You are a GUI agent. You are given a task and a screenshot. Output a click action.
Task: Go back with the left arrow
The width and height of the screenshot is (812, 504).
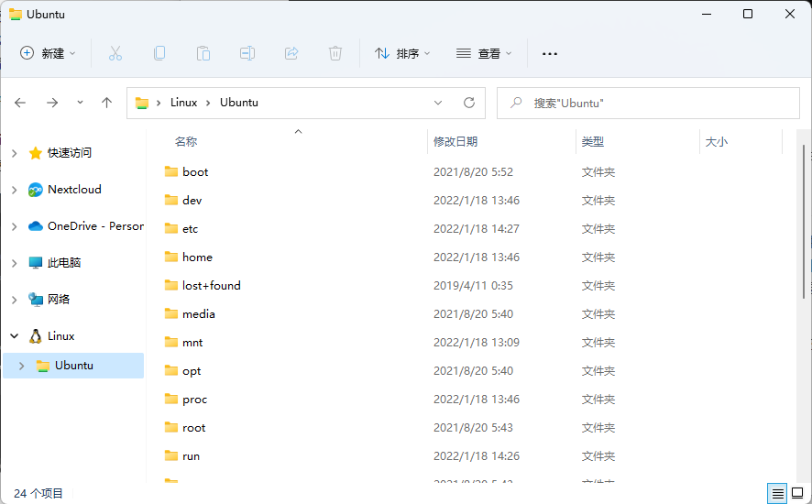[20, 103]
